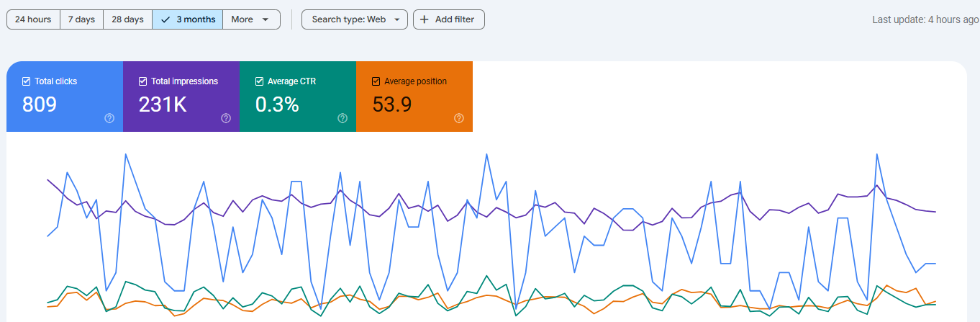Select the 24 hours date range
This screenshot has height=322, width=980.
point(33,19)
